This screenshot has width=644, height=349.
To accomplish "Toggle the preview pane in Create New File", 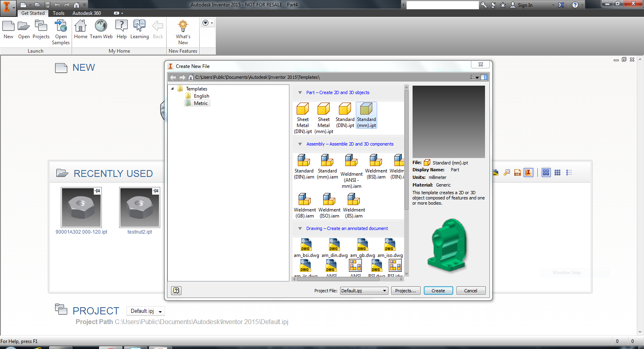I will [484, 77].
